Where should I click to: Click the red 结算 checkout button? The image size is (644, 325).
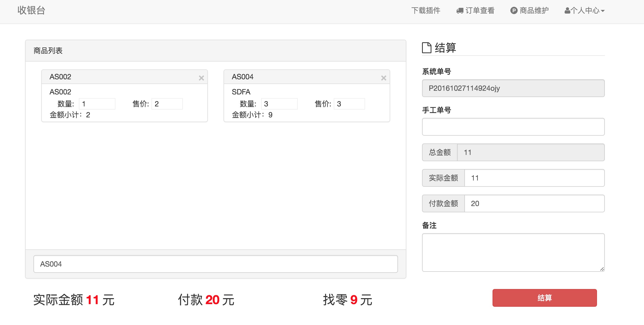coord(545,298)
